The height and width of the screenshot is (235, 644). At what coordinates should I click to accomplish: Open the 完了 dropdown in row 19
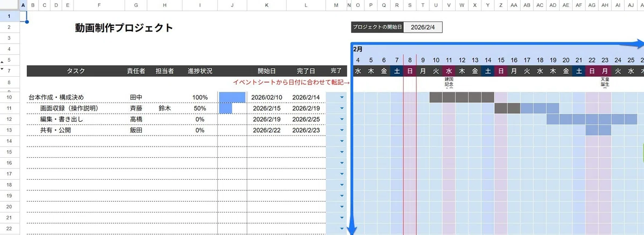[342, 196]
